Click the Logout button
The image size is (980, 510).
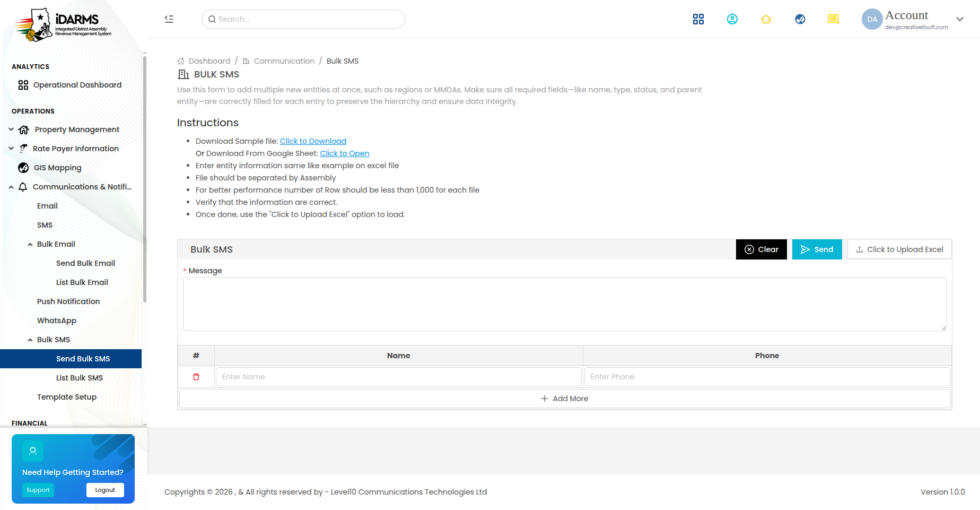(x=105, y=490)
